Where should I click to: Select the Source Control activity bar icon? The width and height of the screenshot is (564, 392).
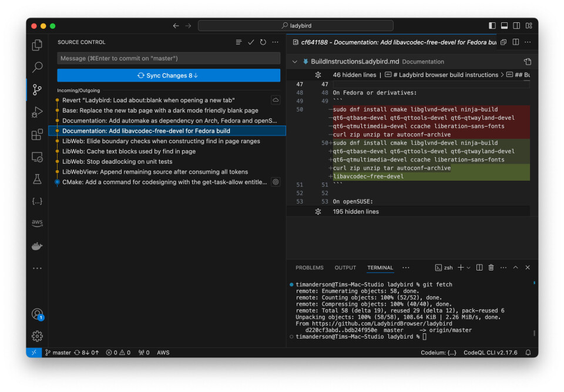pyautogui.click(x=37, y=89)
